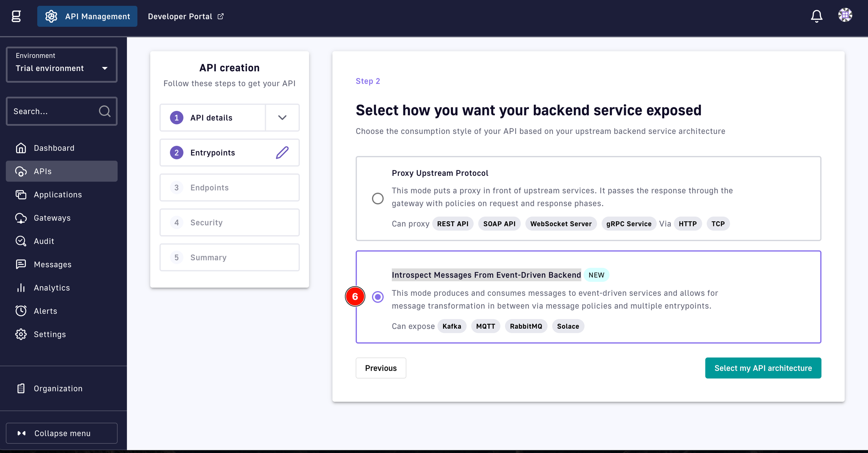The height and width of the screenshot is (453, 868).
Task: Click the Gateways icon in sidebar
Action: click(x=21, y=218)
